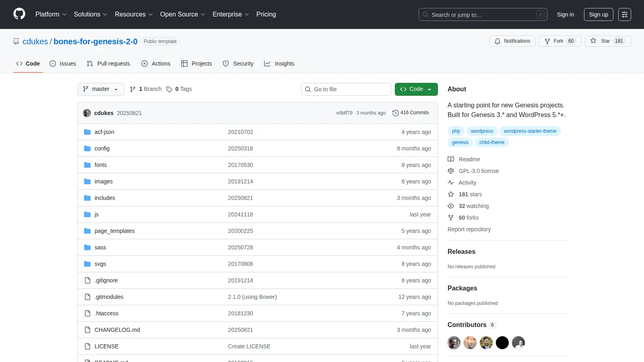Open the acf-json folder icon
Image resolution: width=644 pixels, height=362 pixels.
click(x=87, y=132)
